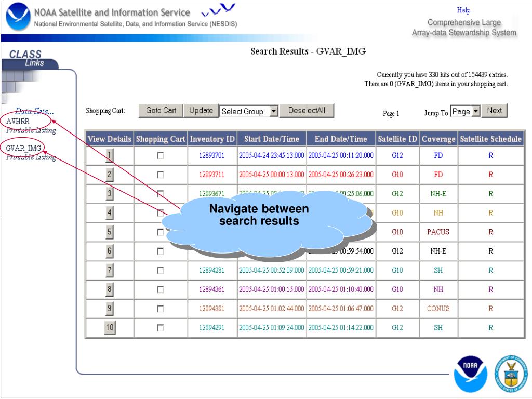Image resolution: width=532 pixels, height=399 pixels.
Task: Open the GVAR_IMG data set link
Action: coord(23,148)
